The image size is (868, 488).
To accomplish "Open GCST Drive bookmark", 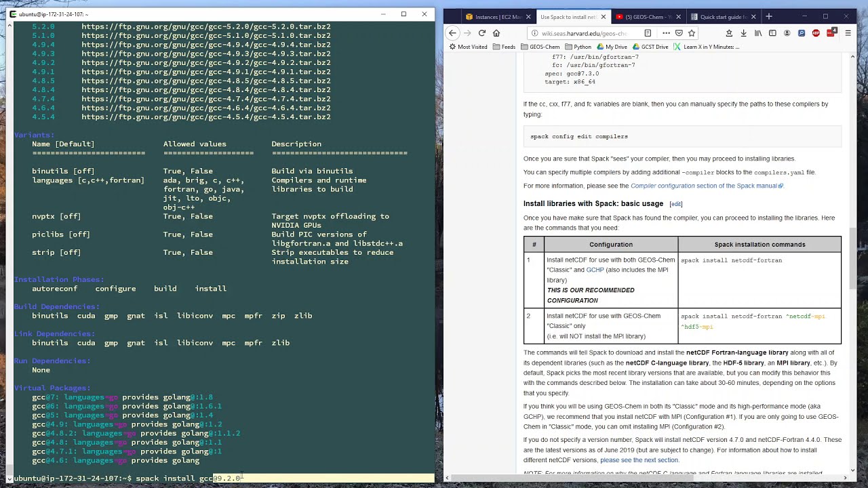I will click(x=650, y=47).
